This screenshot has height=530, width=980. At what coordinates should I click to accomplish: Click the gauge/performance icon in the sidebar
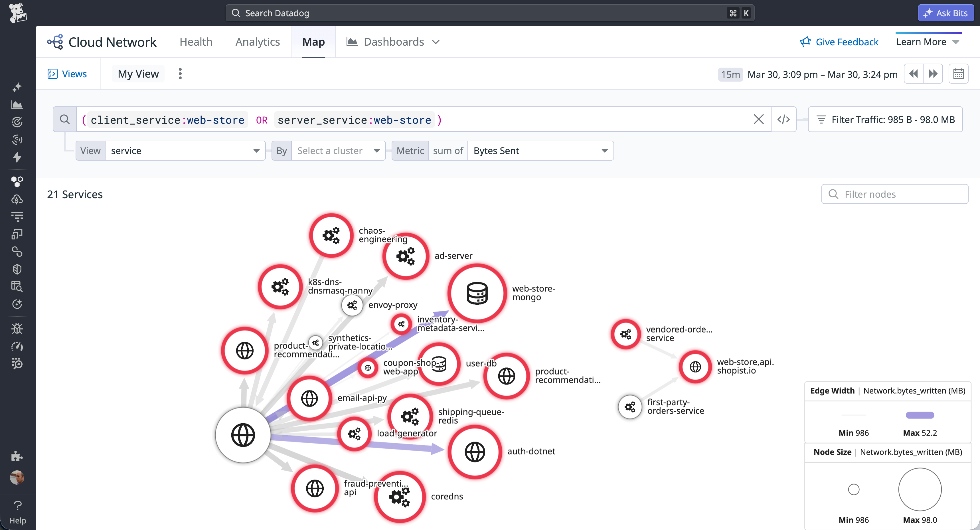pos(17,346)
